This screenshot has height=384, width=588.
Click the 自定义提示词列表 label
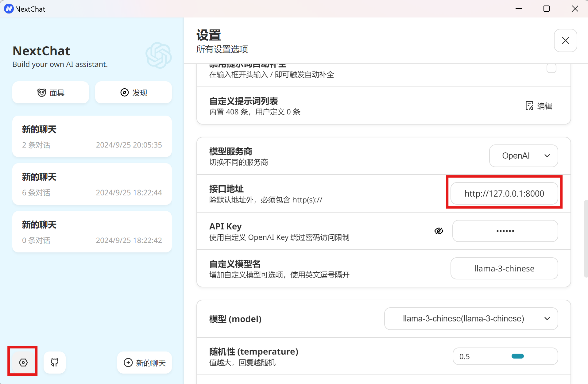pos(244,101)
